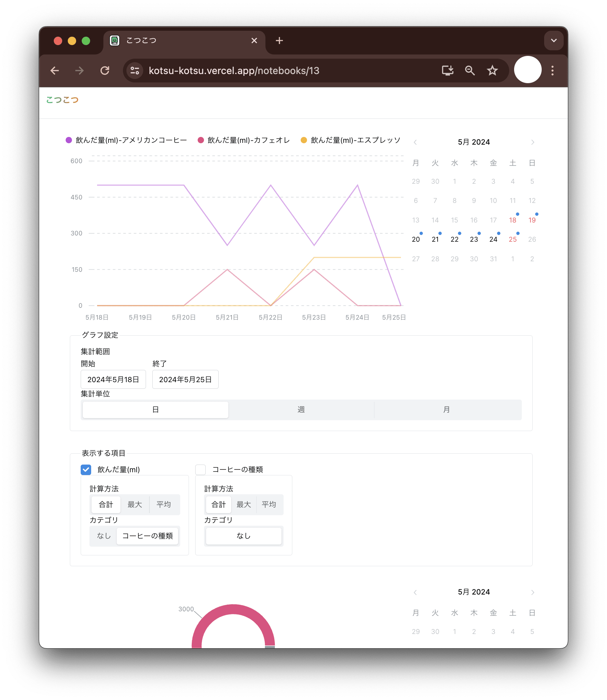The width and height of the screenshot is (607, 700).
Task: Uncheck the 飲んだ量(ml) checkbox
Action: tap(86, 470)
